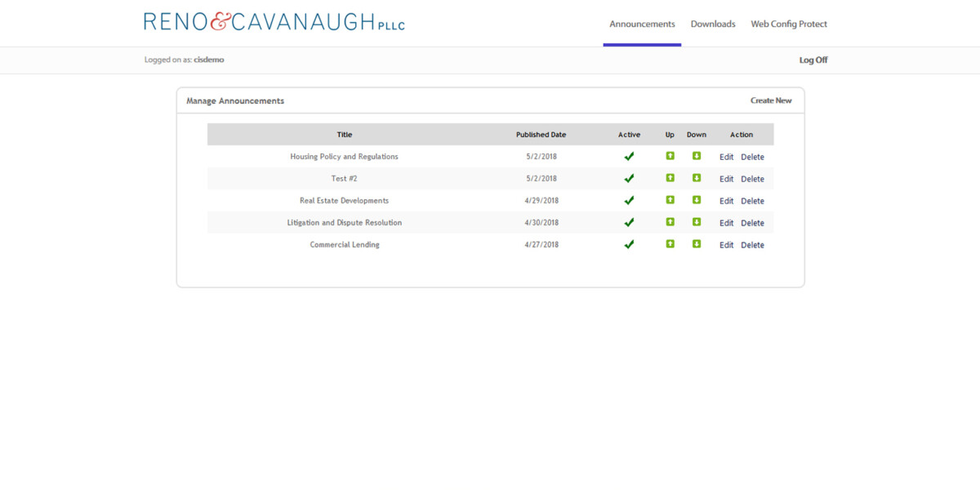Move Real Estate Developments down
The width and height of the screenshot is (980, 490).
[x=696, y=200]
